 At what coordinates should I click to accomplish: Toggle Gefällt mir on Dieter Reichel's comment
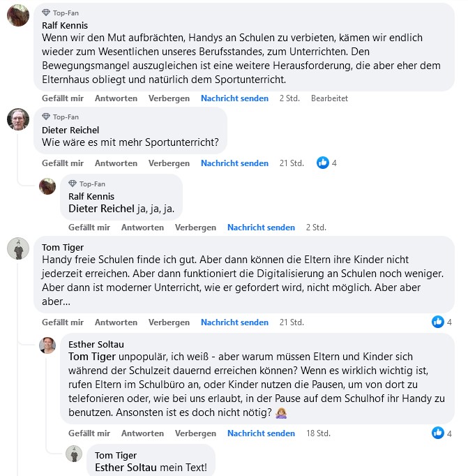(63, 163)
